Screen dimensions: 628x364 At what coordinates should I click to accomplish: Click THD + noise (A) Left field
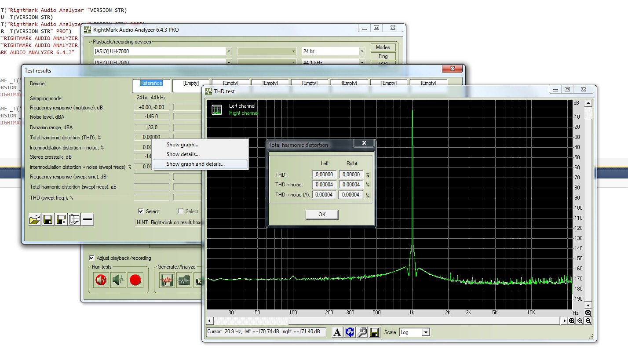325,195
